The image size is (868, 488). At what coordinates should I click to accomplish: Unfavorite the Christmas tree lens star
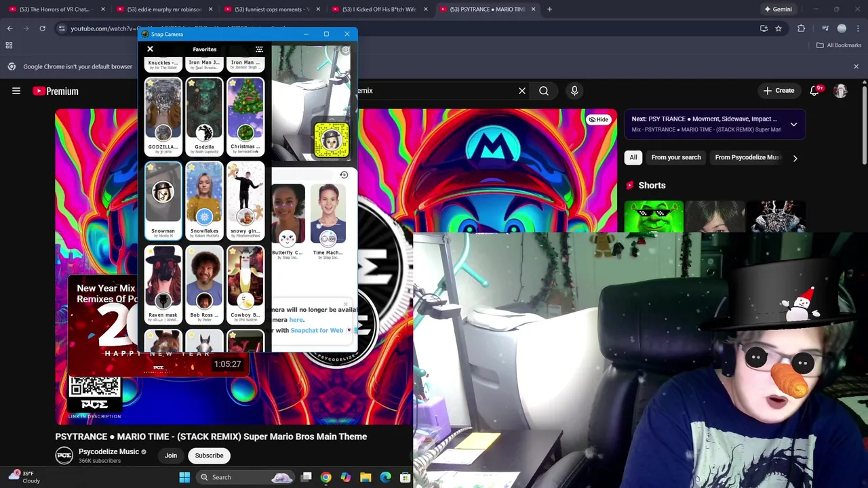click(233, 83)
